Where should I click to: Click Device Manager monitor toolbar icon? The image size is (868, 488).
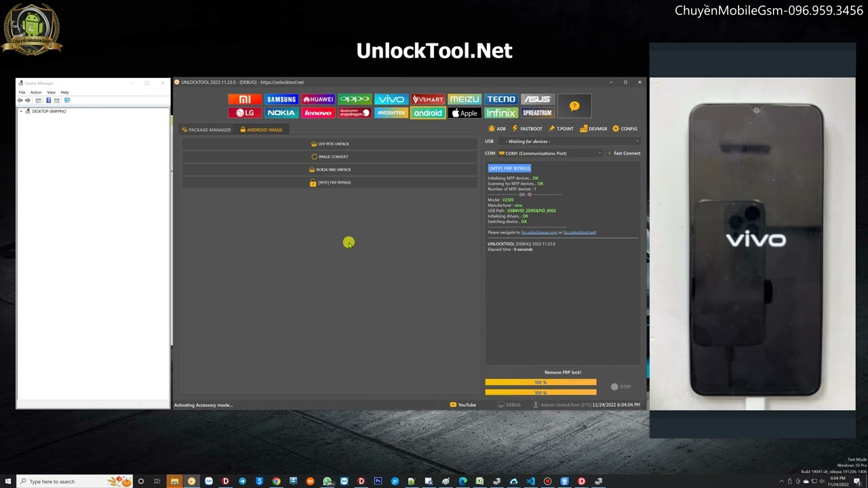click(66, 100)
